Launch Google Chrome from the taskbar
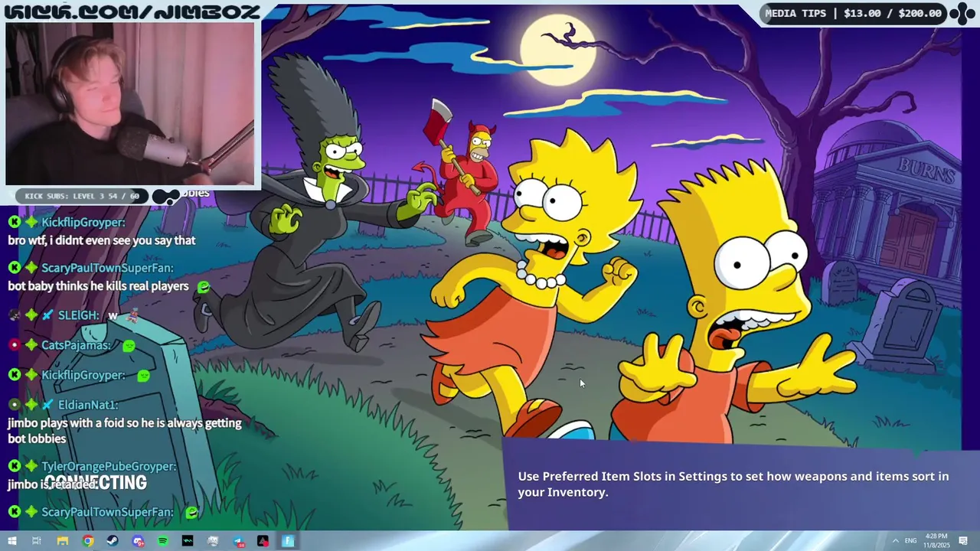The width and height of the screenshot is (980, 551). pyautogui.click(x=88, y=541)
